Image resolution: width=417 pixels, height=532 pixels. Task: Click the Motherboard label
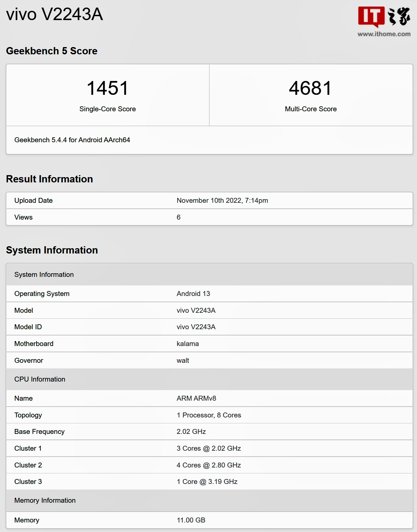click(x=34, y=344)
